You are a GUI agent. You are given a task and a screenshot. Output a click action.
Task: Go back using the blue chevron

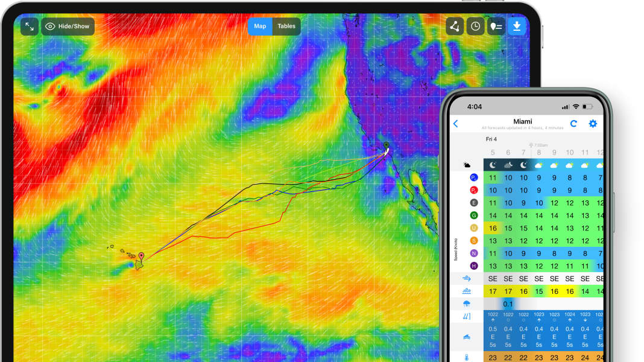(456, 123)
